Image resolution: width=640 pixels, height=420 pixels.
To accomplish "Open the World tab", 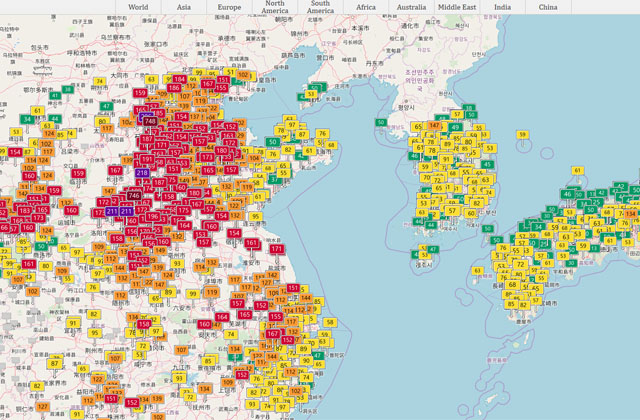I will tap(139, 7).
